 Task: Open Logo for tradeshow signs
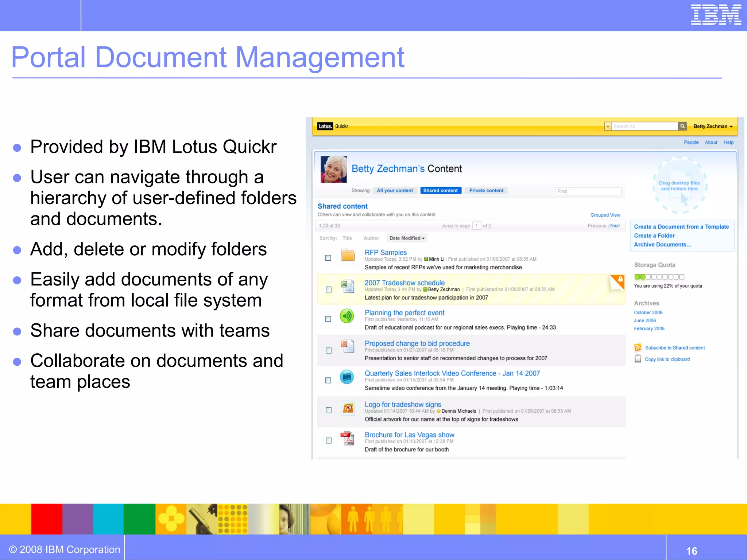[403, 404]
